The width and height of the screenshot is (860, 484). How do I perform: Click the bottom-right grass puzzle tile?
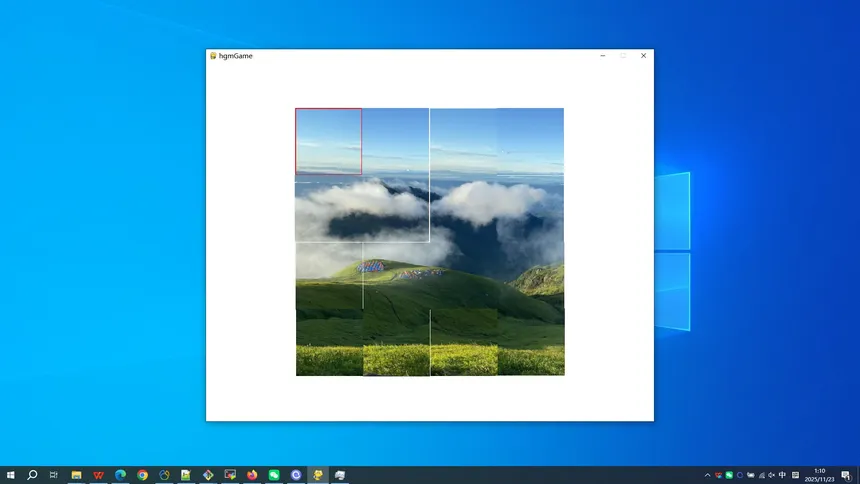(x=531, y=343)
